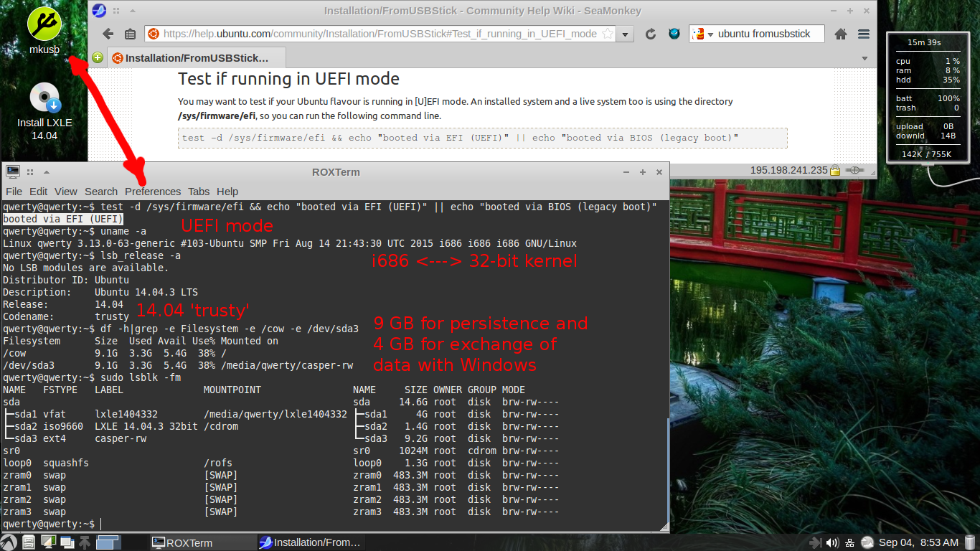Click the blue owl add-on icon
The image size is (980, 551).
click(x=674, y=34)
